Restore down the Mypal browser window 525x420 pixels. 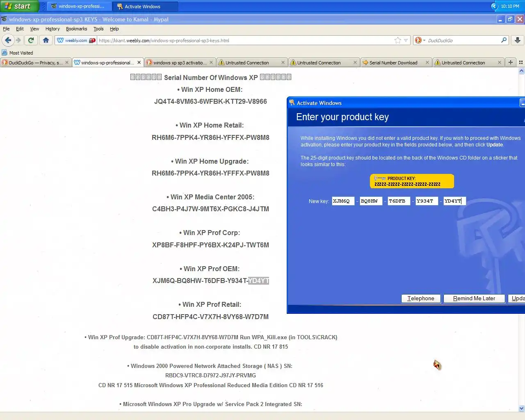pyautogui.click(x=510, y=19)
